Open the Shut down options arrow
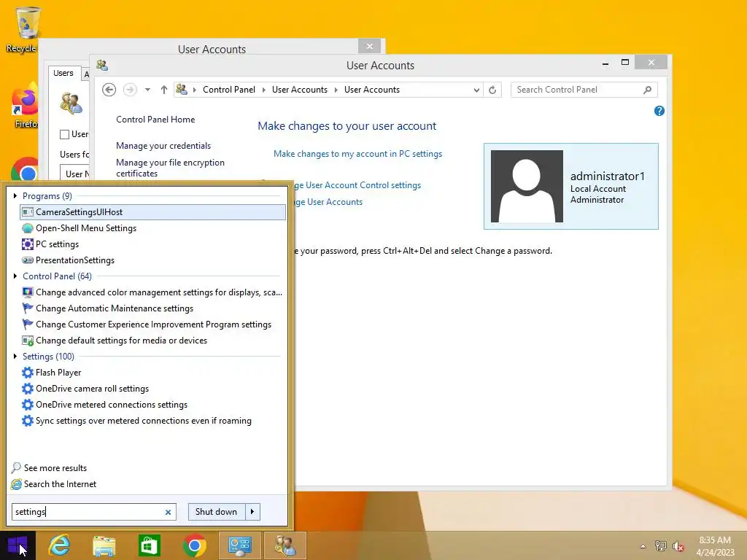Screen dimensions: 747x560 (x=252, y=512)
